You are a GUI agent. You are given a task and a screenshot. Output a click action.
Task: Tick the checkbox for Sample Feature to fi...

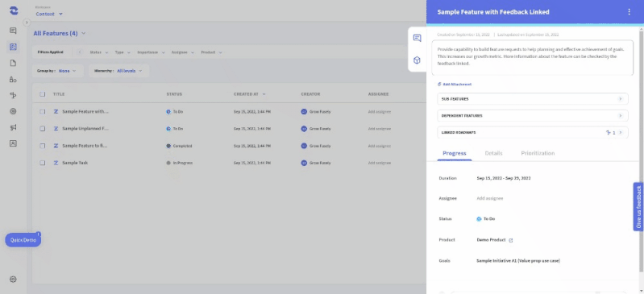pyautogui.click(x=42, y=146)
